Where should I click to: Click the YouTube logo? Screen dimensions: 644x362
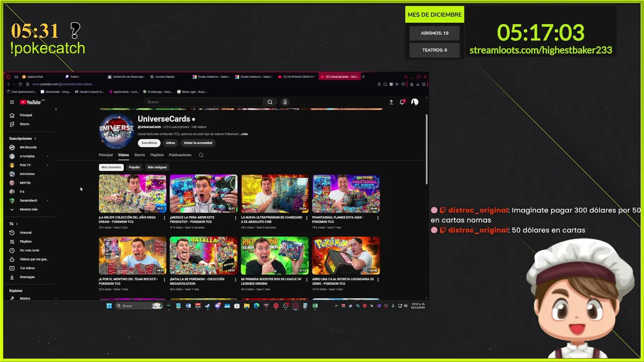pyautogui.click(x=30, y=102)
